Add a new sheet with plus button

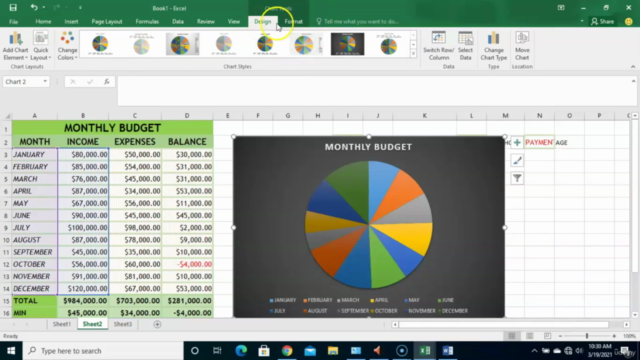tap(157, 324)
